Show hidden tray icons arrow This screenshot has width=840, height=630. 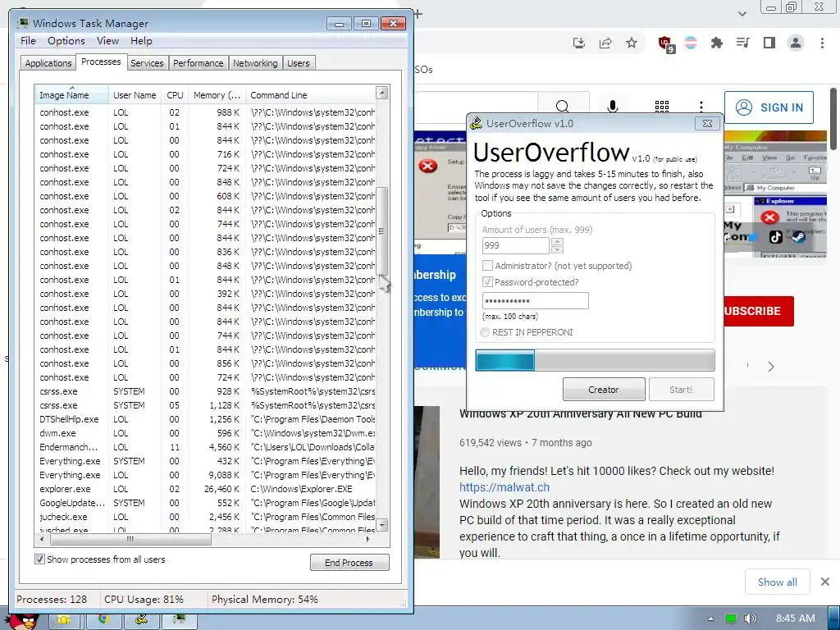tap(711, 619)
